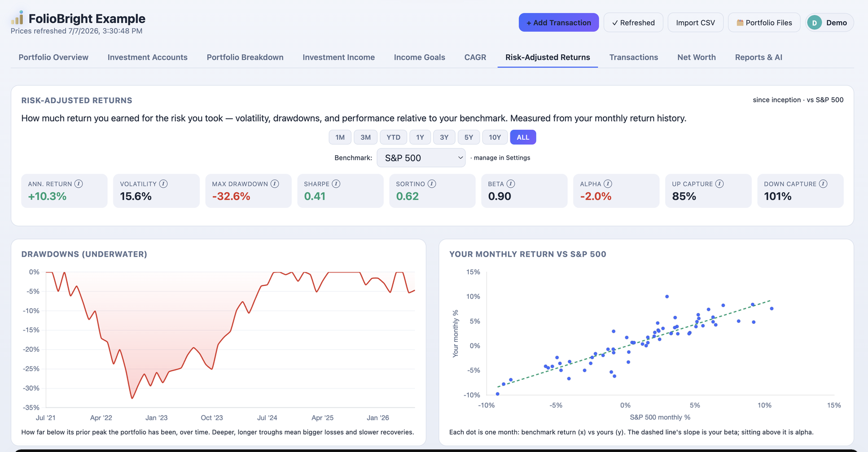This screenshot has width=868, height=452.
Task: Click 'Your Monthly Return vs S&P 500' heading
Action: tap(528, 254)
